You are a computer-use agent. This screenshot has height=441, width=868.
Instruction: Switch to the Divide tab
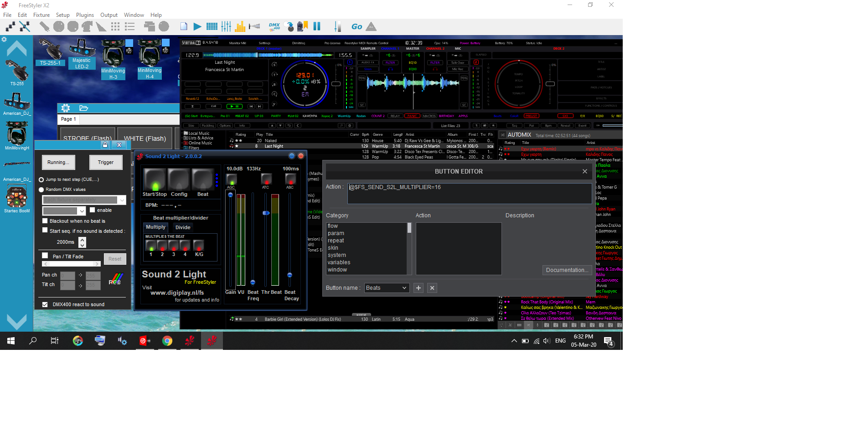(x=183, y=227)
